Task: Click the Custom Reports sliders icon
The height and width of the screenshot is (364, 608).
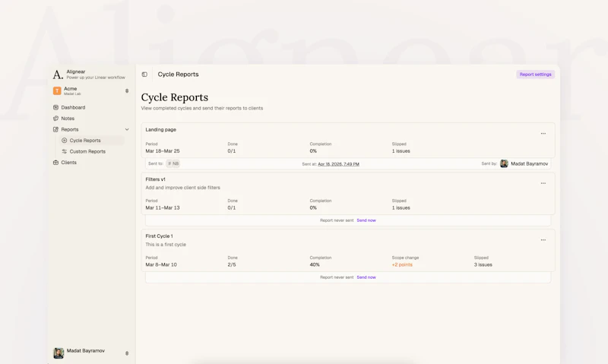Action: (65, 151)
